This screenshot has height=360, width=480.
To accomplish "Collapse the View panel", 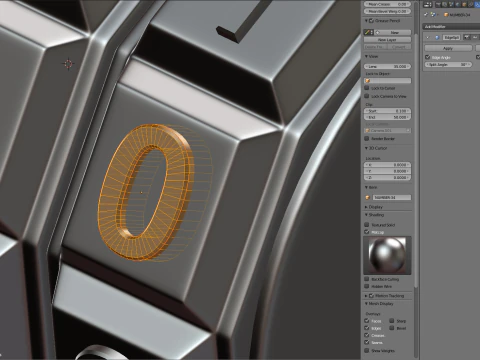I will [366, 56].
